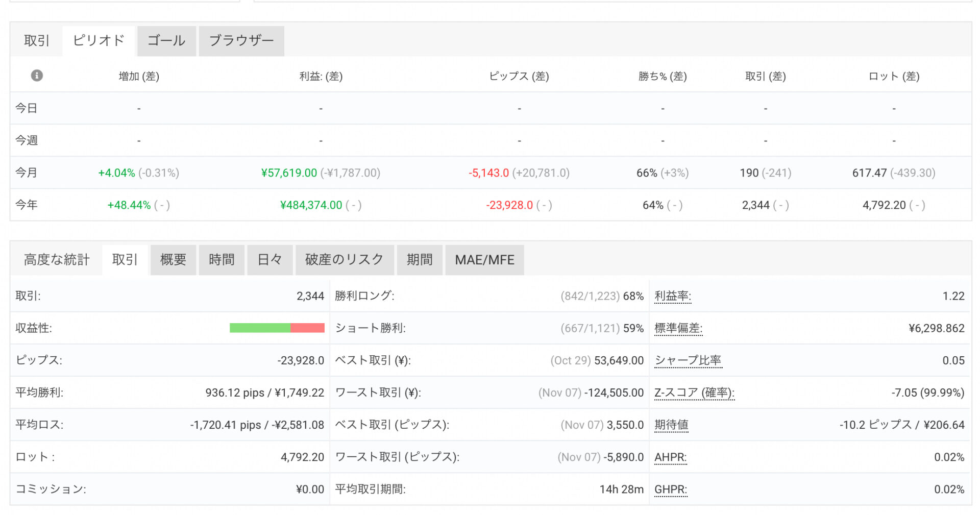Click this month's profit ¥57,619.00

click(x=289, y=173)
